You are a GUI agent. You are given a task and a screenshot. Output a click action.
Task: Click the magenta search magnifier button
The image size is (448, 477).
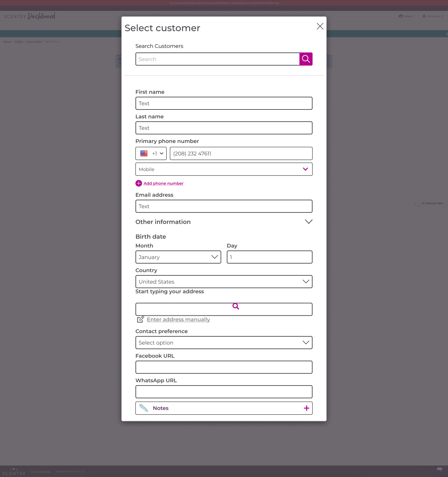click(x=306, y=59)
